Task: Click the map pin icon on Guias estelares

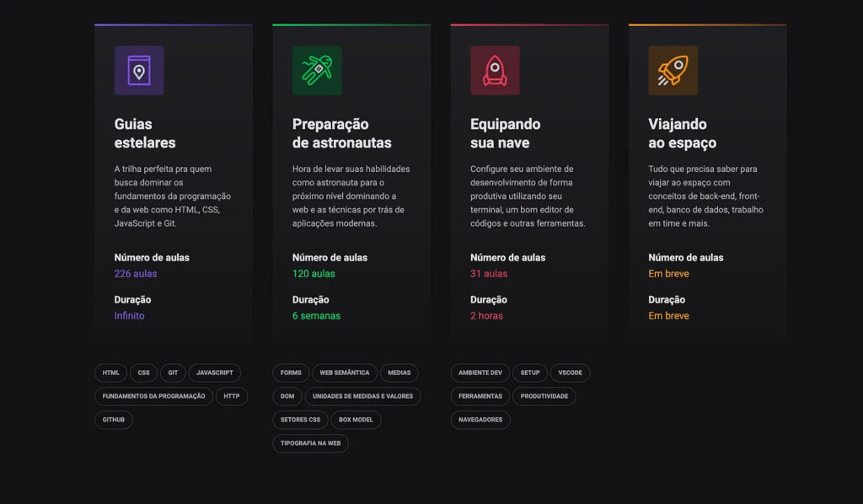Action: point(138,70)
